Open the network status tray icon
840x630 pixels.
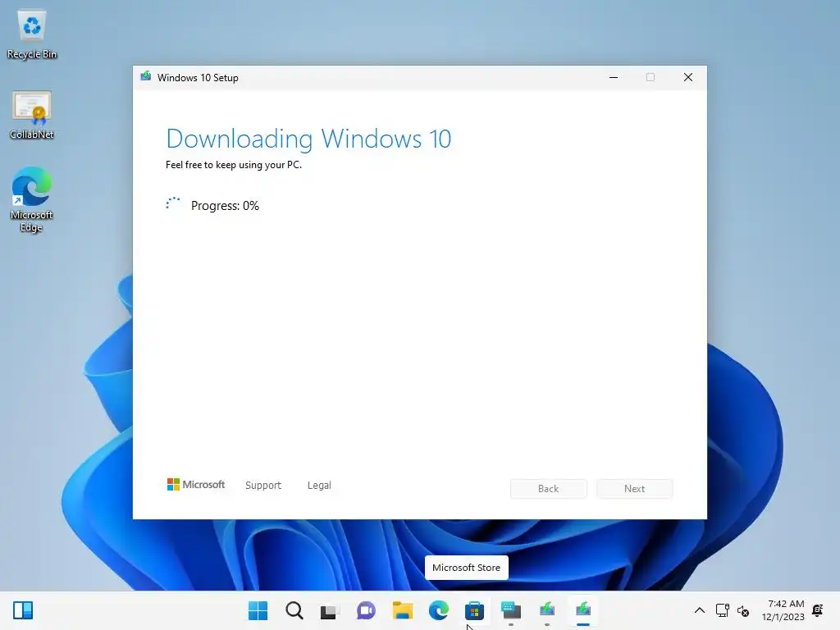722,610
